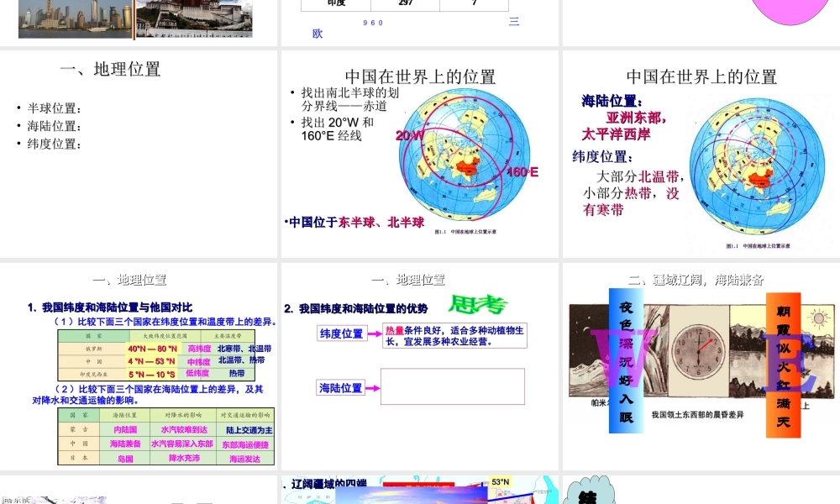Image resolution: width=840 pixels, height=504 pixels.
Task: Click the 纬度位置 bullet in first slide
Action: click(x=54, y=144)
